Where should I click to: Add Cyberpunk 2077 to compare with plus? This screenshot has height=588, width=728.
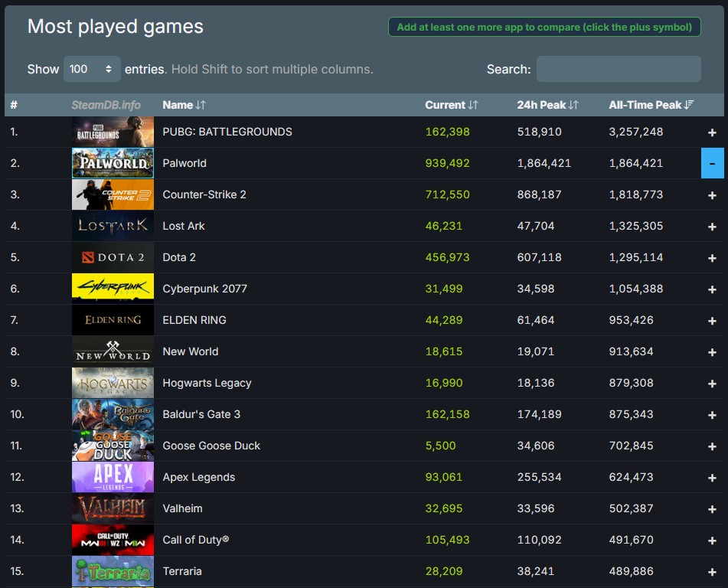tap(712, 289)
